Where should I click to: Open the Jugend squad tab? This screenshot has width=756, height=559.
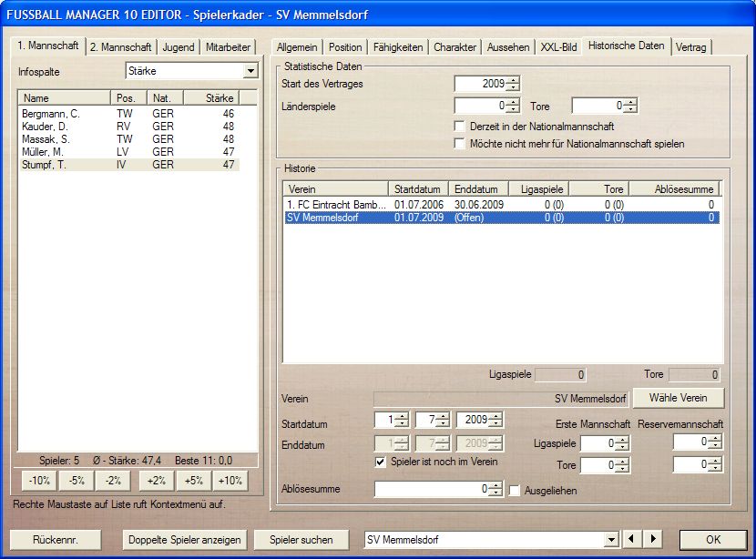tap(179, 47)
